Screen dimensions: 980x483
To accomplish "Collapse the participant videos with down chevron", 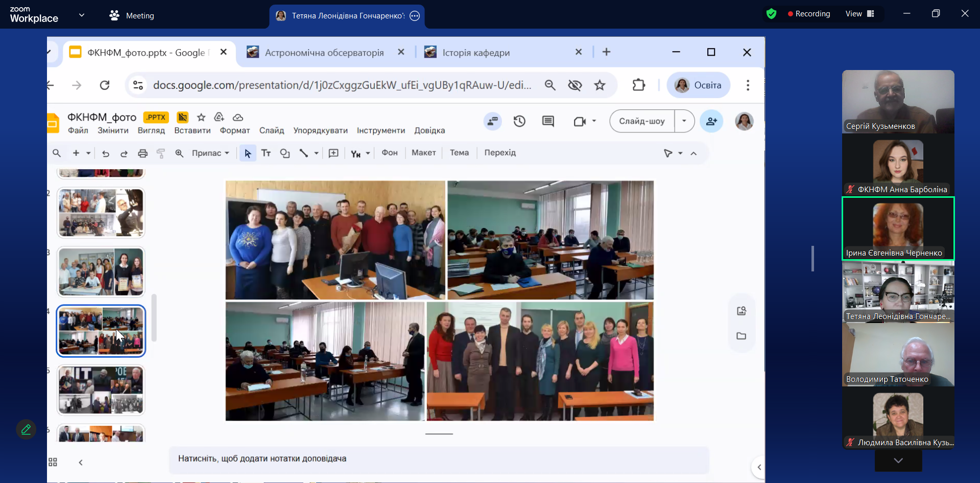I will (x=897, y=461).
